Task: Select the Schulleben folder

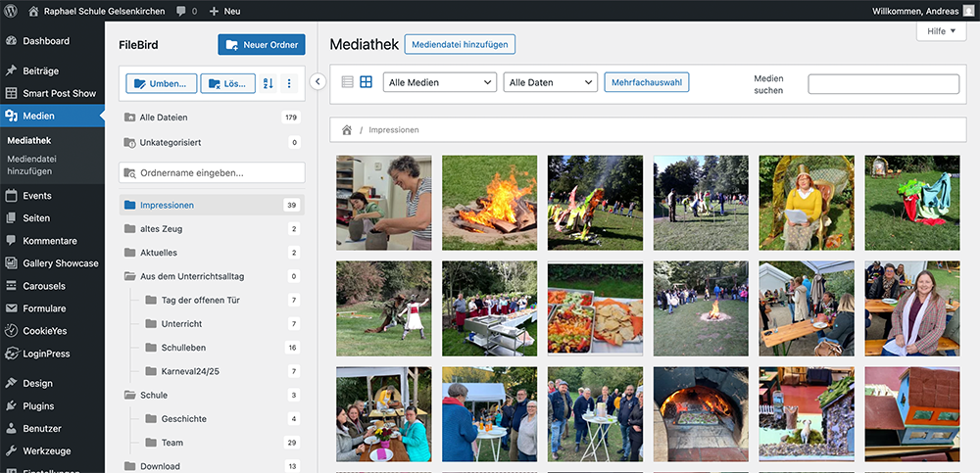Action: (221, 348)
